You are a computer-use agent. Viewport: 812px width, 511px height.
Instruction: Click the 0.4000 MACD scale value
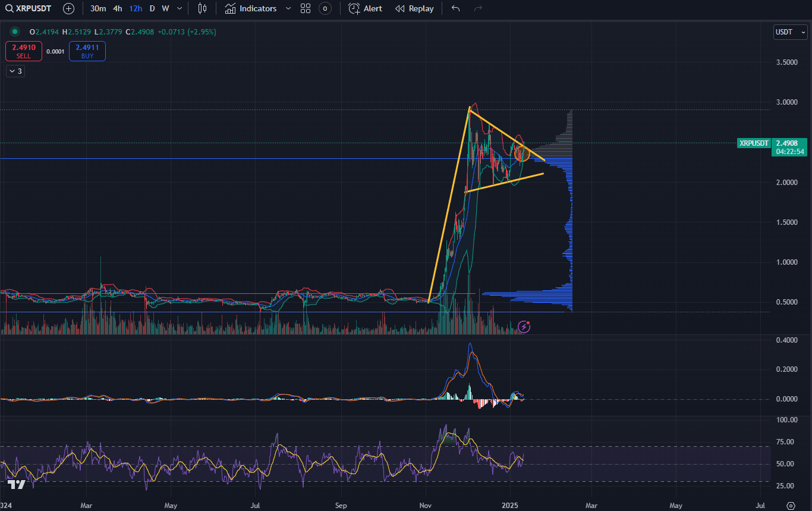[x=787, y=340]
